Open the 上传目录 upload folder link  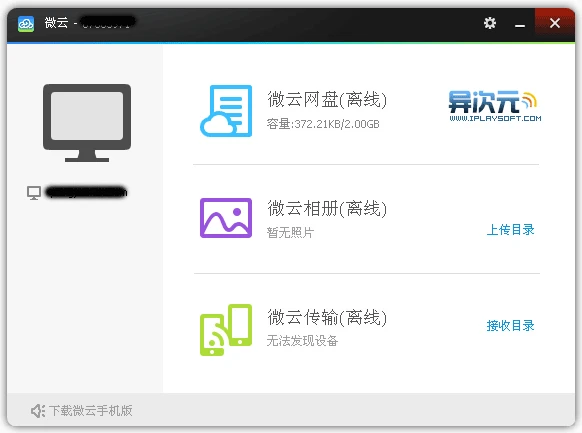[510, 230]
